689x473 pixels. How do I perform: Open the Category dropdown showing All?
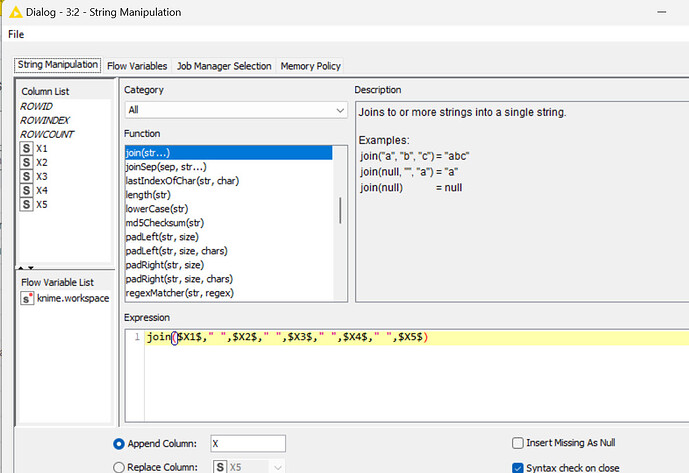236,110
